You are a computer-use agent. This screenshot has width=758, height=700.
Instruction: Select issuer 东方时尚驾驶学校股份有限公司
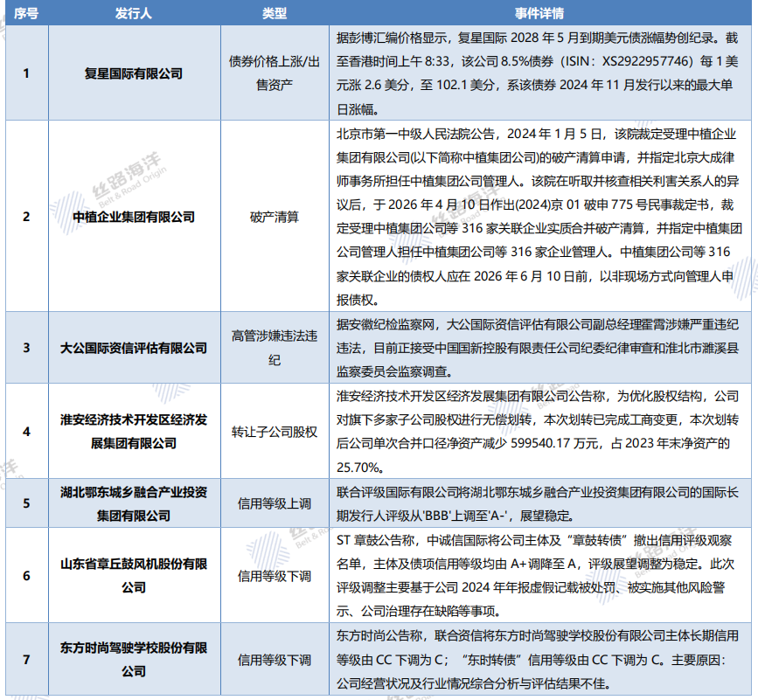133,660
